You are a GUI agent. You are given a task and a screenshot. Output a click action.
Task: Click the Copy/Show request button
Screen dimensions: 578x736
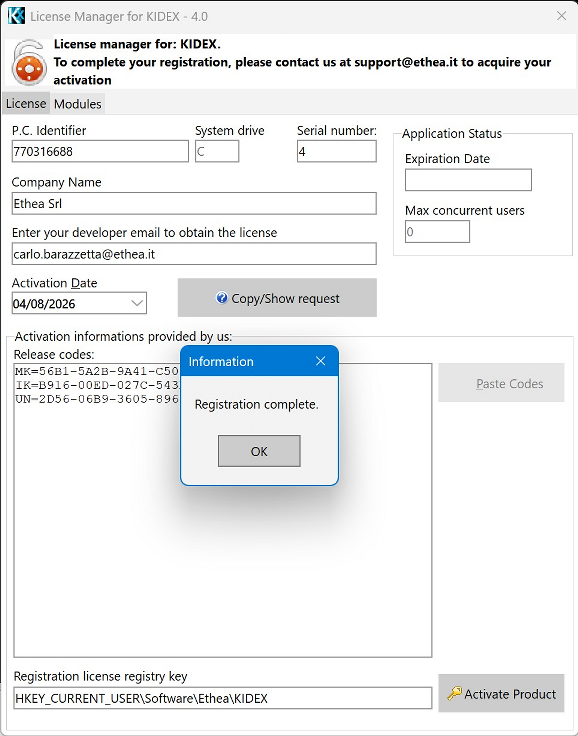[277, 298]
